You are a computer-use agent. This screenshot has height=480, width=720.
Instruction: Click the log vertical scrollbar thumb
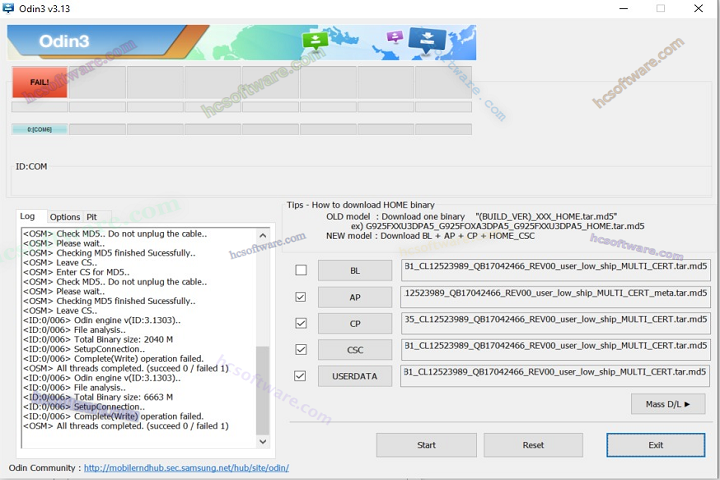point(263,390)
